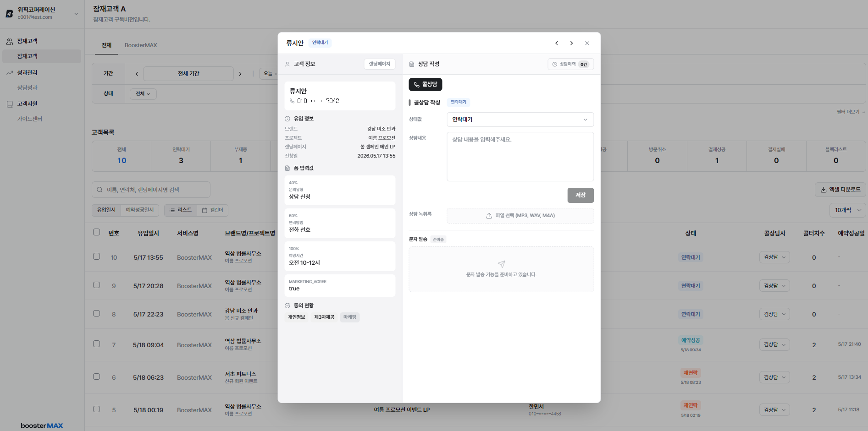Sort by 예약성공일시 toggle

click(x=140, y=210)
